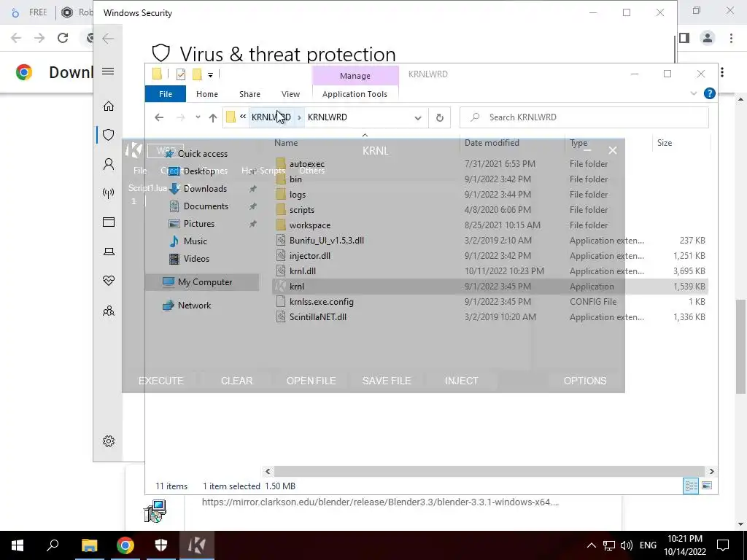Click the KRNL logo in overlay window
Viewport: 747px width, 560px height.
133,150
